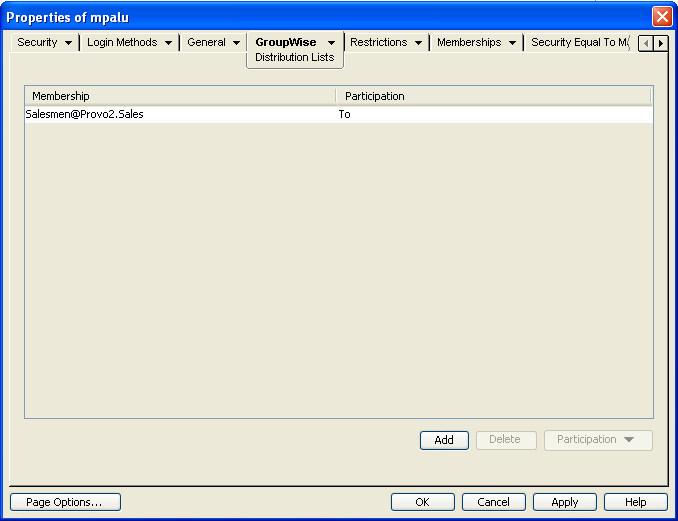Image resolution: width=678 pixels, height=521 pixels.
Task: Select the GroupWise tab
Action: coord(285,42)
